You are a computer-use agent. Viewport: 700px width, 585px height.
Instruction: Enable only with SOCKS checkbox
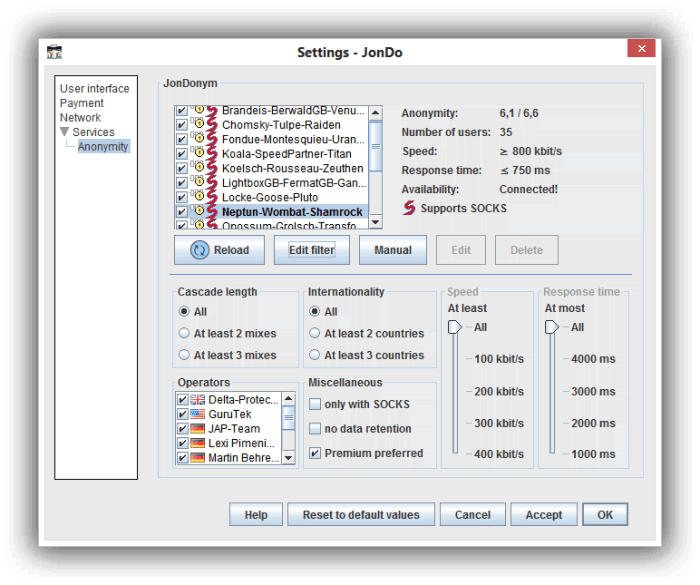(315, 404)
